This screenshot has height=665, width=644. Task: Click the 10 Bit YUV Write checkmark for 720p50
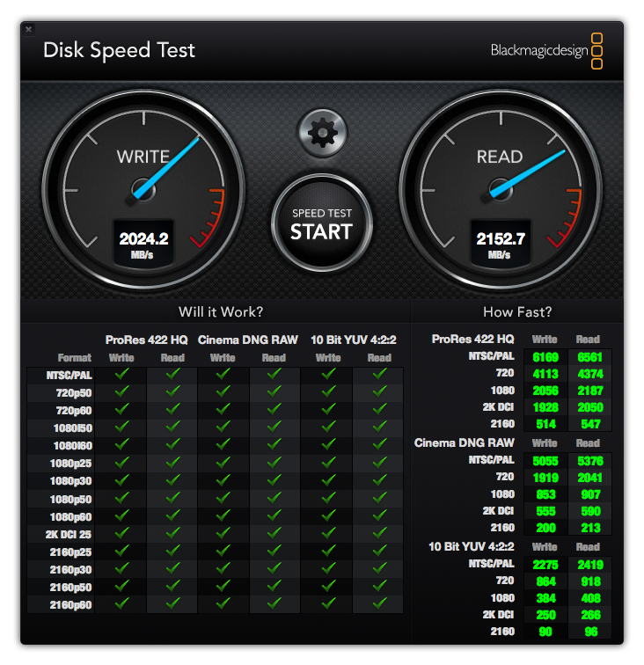pos(328,391)
